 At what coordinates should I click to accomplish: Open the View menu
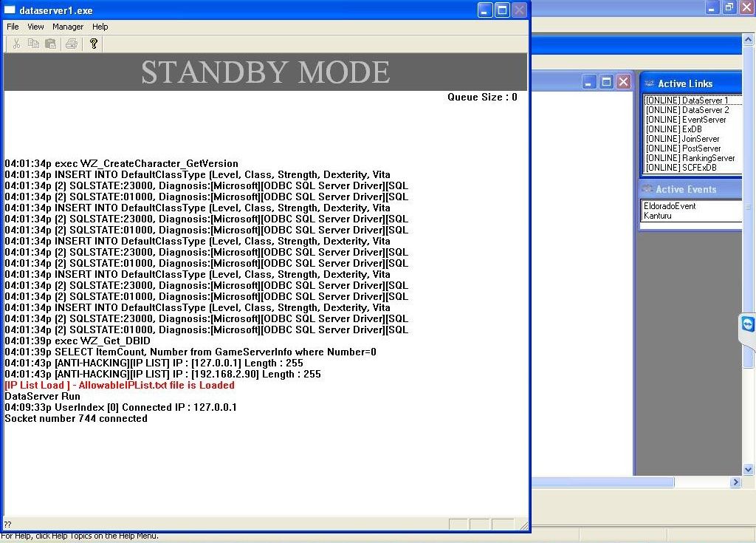tap(35, 27)
